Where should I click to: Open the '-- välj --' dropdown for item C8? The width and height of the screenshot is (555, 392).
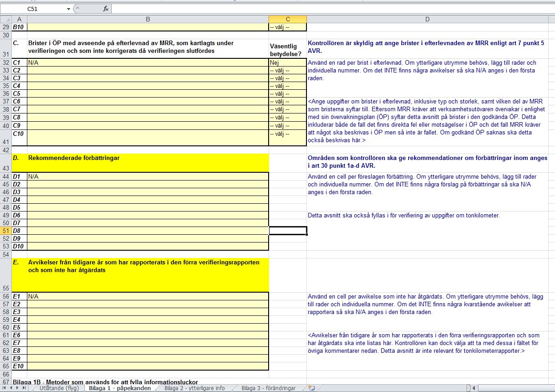288,117
